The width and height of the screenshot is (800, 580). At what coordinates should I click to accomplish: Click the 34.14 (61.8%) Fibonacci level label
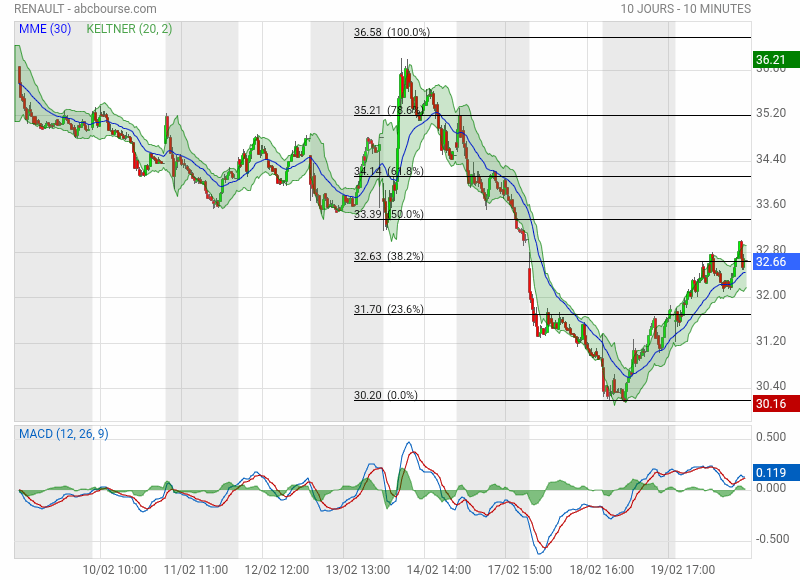click(x=389, y=170)
